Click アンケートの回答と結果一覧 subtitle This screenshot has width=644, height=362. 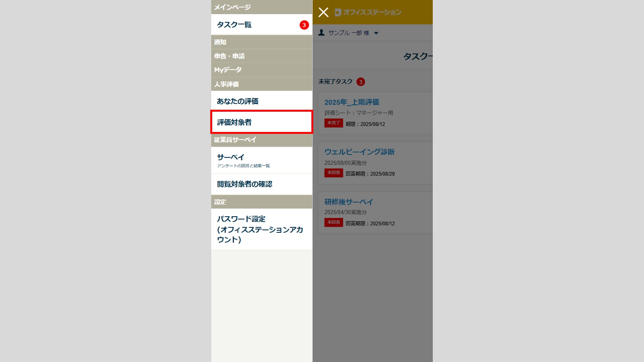click(243, 166)
